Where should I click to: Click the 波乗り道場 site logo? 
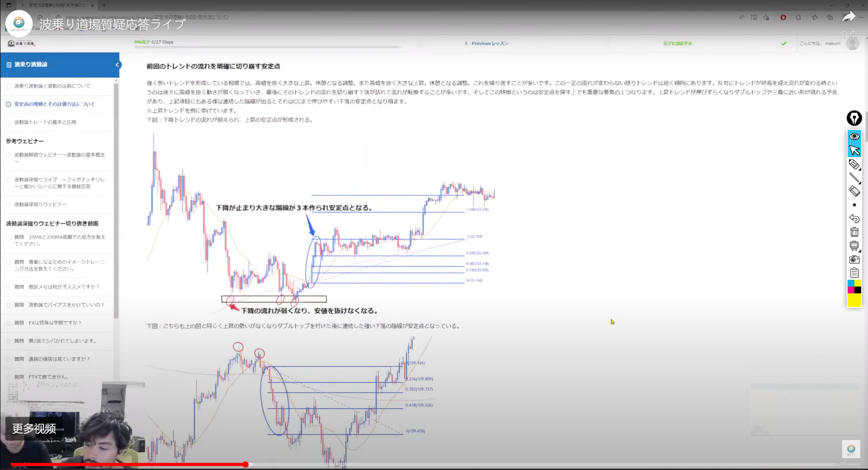(21, 44)
